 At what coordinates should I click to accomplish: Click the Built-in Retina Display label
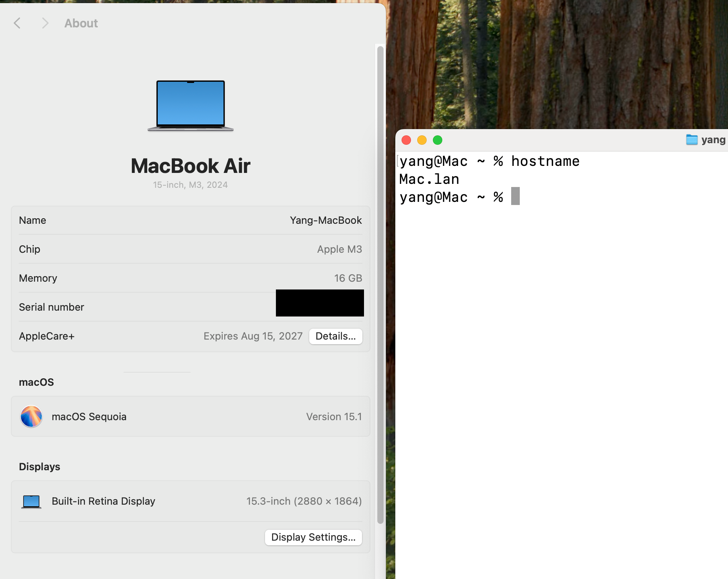(x=104, y=501)
